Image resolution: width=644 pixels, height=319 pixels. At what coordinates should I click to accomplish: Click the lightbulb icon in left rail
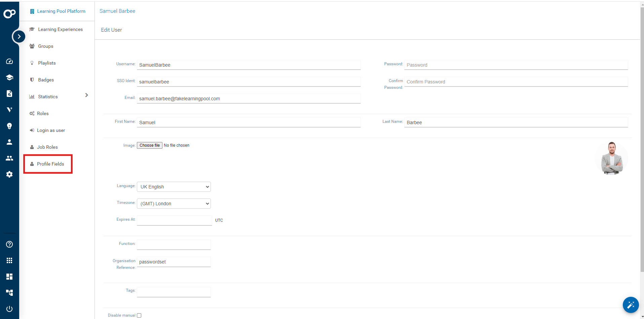(9, 126)
